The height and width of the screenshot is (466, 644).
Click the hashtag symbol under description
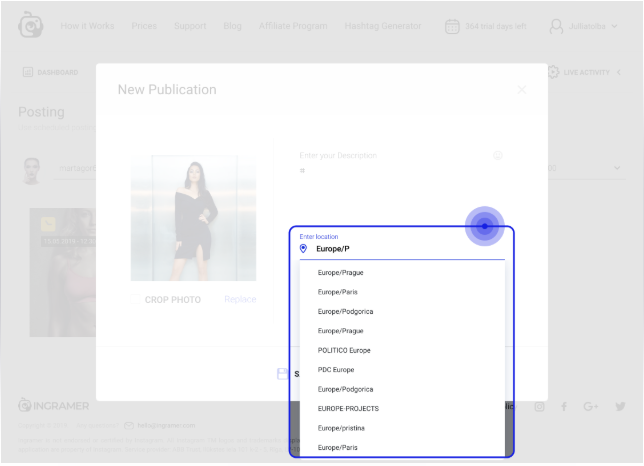tap(302, 170)
